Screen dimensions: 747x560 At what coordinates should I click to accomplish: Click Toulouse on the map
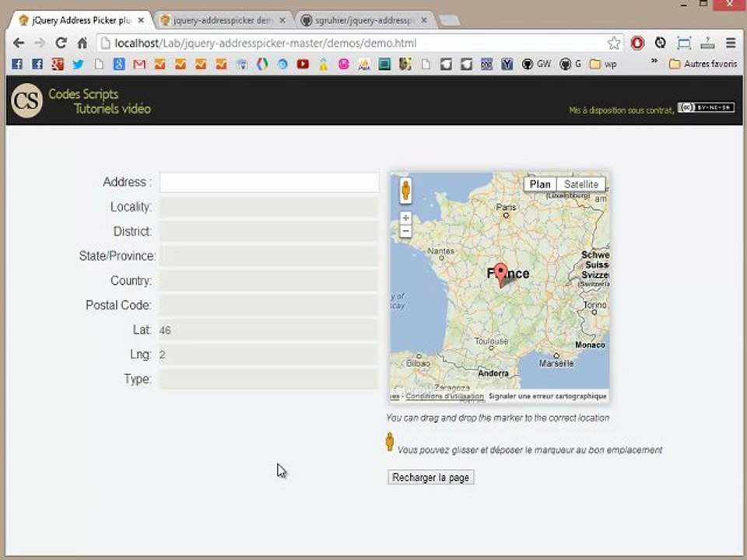[491, 341]
